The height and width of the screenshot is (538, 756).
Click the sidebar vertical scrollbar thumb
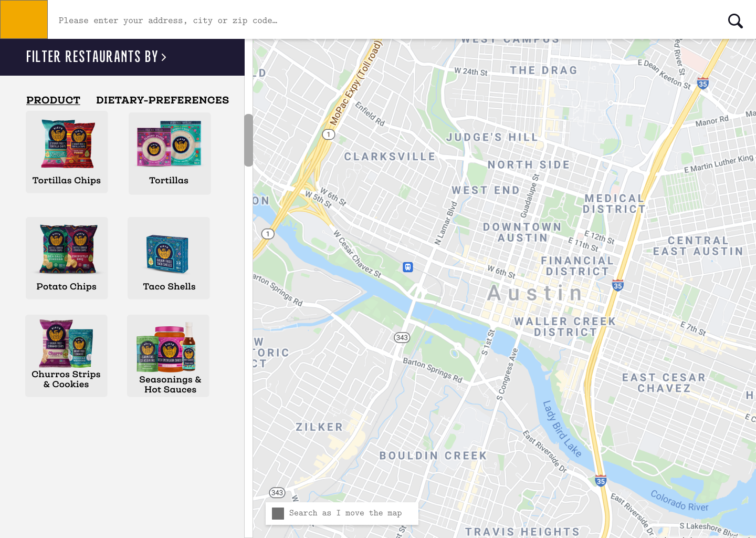tap(248, 140)
